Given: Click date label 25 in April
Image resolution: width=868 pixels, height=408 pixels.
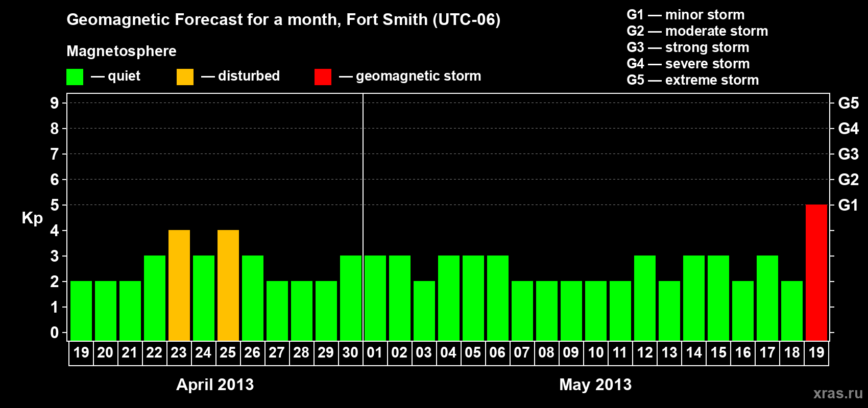Looking at the screenshot, I should [228, 353].
